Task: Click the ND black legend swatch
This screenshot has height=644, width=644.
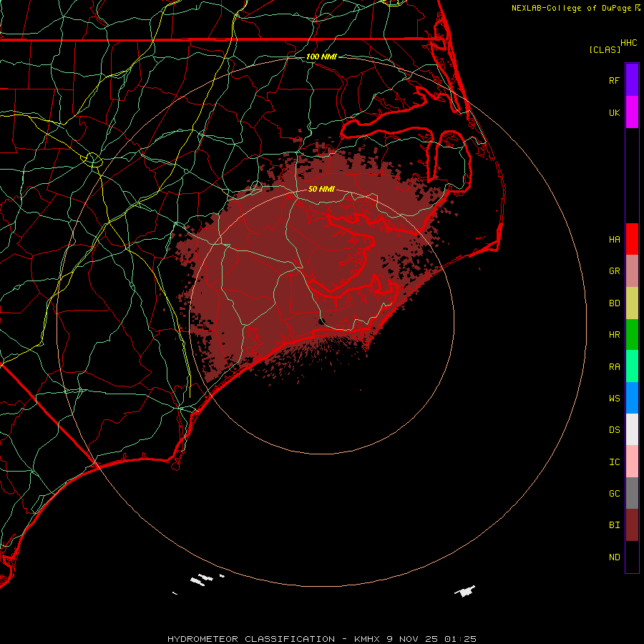Action: pyautogui.click(x=632, y=557)
